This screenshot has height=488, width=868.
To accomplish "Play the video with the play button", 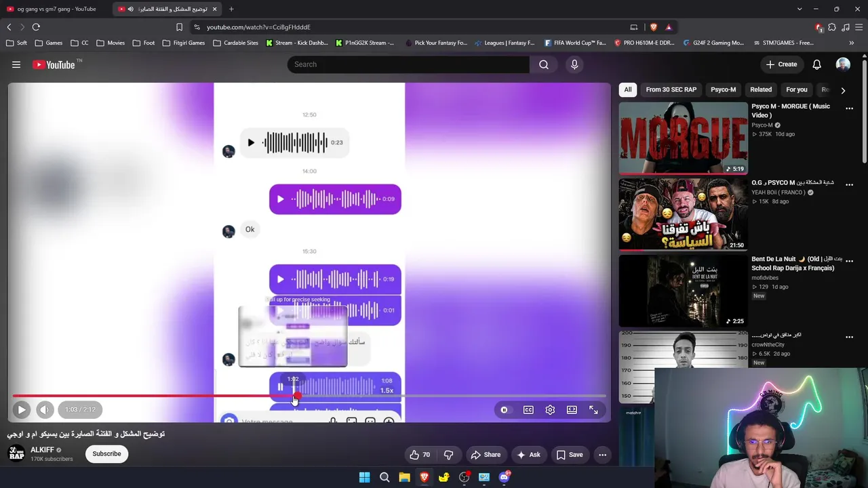I will pyautogui.click(x=22, y=409).
